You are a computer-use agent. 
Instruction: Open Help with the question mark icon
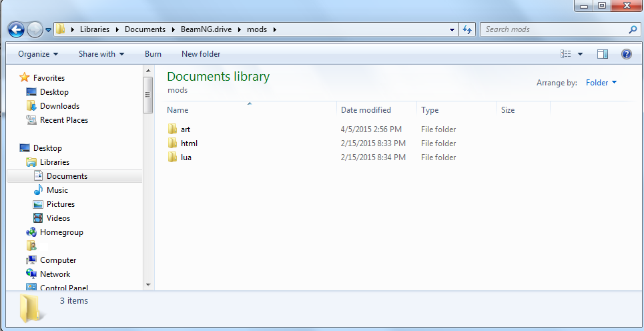pyautogui.click(x=627, y=54)
